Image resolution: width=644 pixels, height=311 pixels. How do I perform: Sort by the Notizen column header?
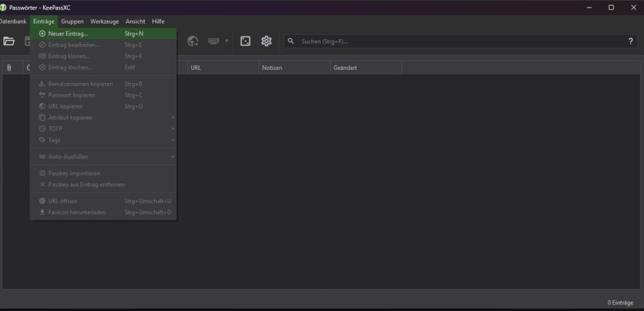[294, 68]
